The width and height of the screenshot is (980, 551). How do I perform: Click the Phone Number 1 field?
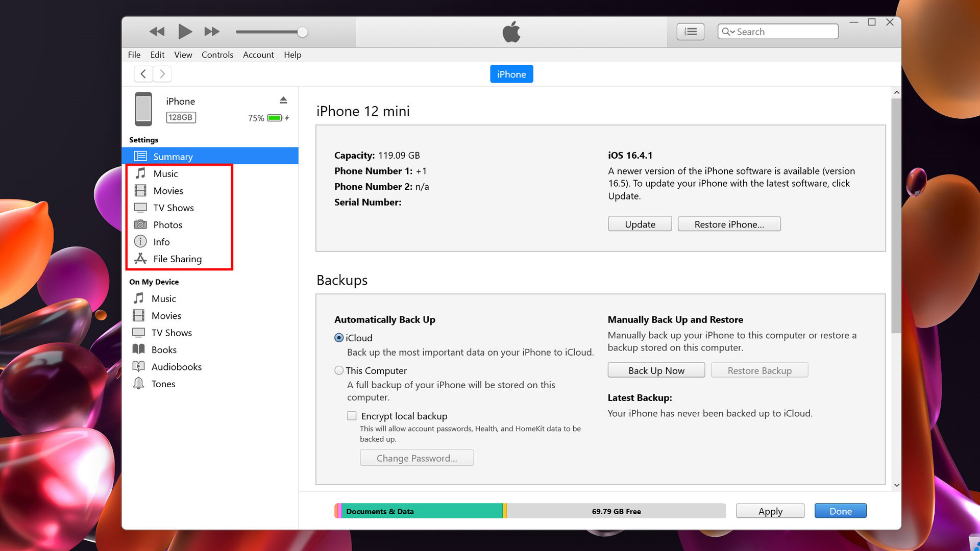click(380, 171)
